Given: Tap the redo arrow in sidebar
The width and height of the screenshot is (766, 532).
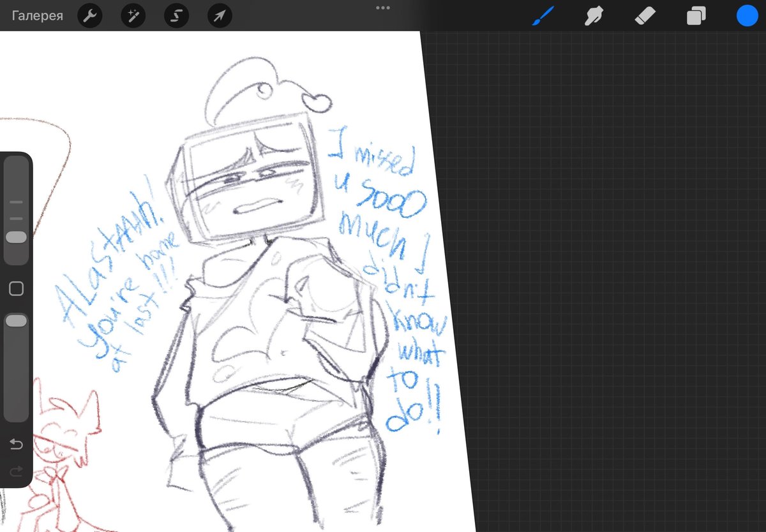Looking at the screenshot, I should click(16, 471).
